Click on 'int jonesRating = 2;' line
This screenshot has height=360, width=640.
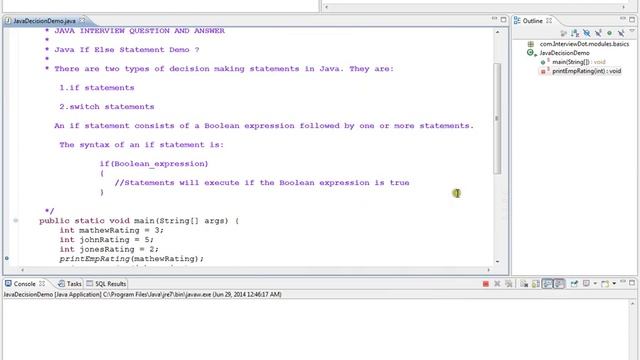tap(109, 249)
